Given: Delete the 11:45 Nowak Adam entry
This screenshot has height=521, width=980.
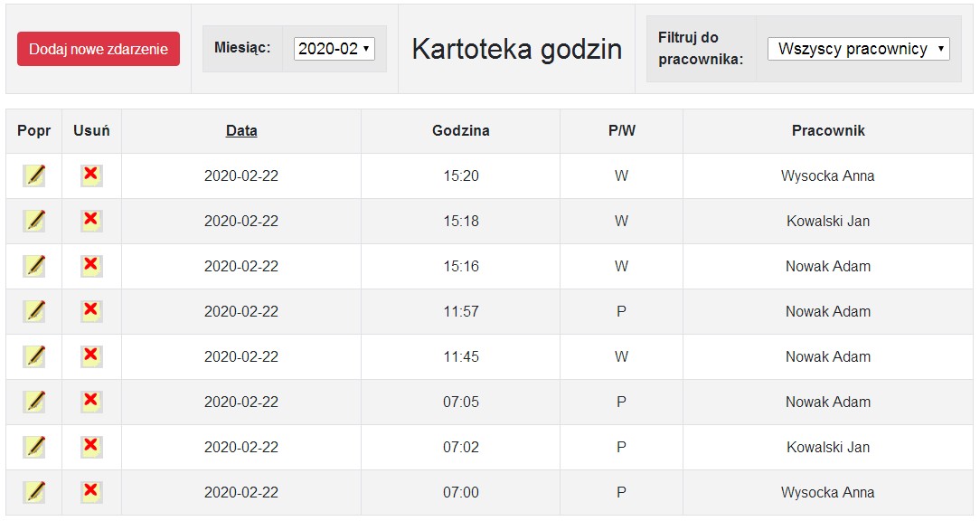Looking at the screenshot, I should pyautogui.click(x=90, y=356).
